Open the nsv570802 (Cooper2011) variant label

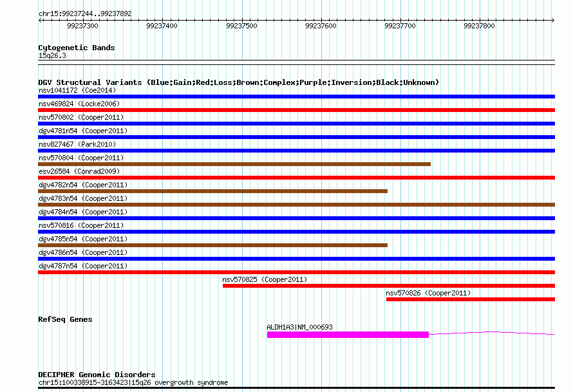click(x=81, y=118)
